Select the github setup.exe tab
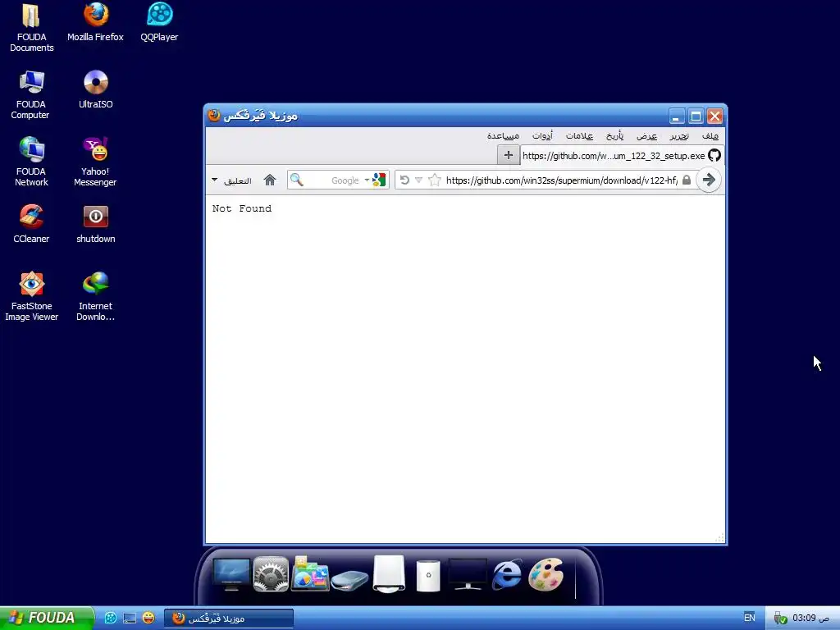The width and height of the screenshot is (840, 630). coord(622,155)
